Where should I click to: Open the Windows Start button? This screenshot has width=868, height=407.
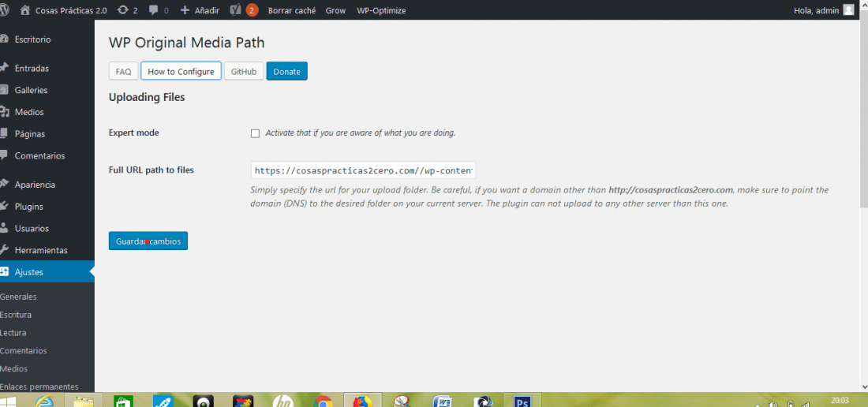point(9,401)
